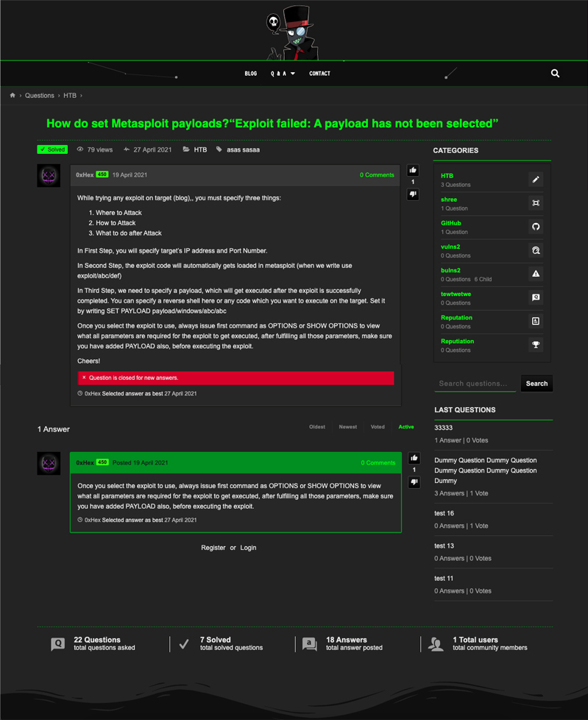Open last question titled 33333
This screenshot has width=588, height=720.
click(444, 428)
